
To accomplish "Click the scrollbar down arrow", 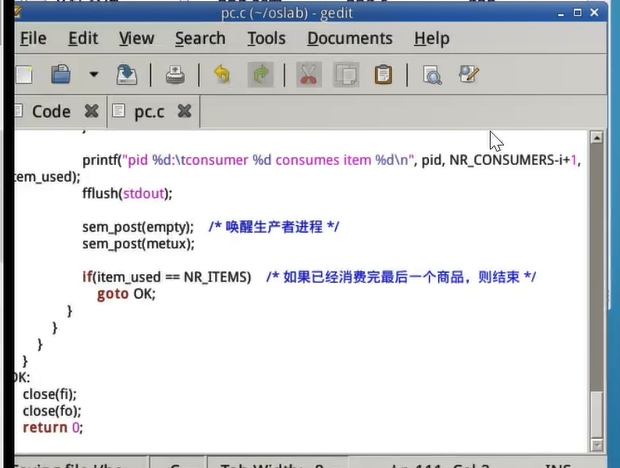I will (x=597, y=445).
